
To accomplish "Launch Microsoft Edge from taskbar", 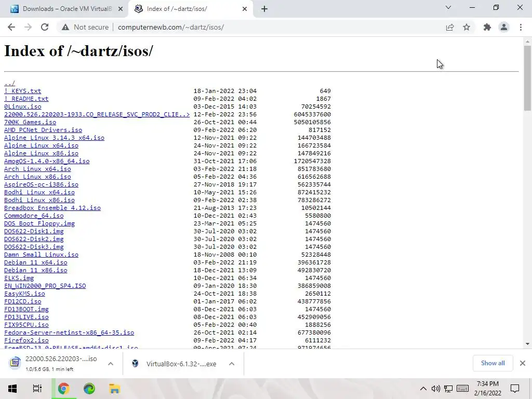I will click(x=89, y=389).
